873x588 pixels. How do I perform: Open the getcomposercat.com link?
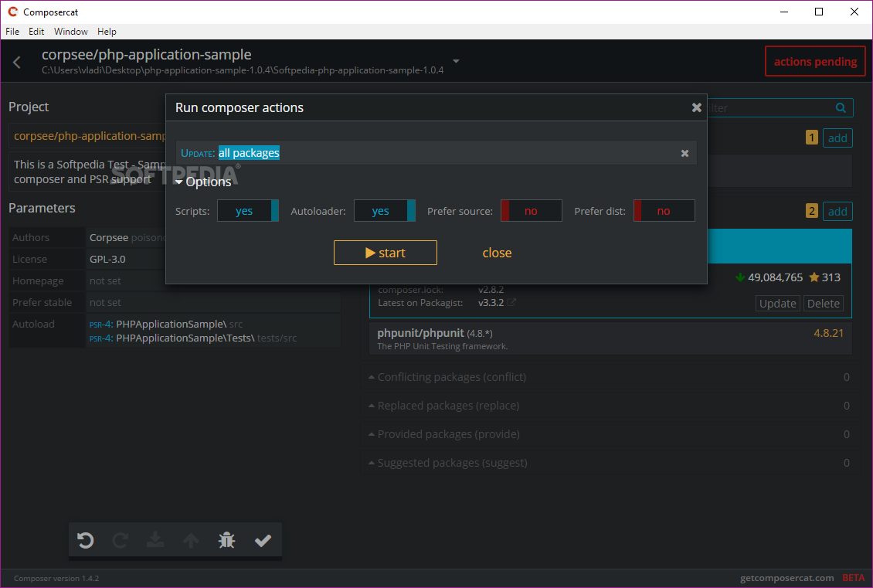click(x=786, y=578)
